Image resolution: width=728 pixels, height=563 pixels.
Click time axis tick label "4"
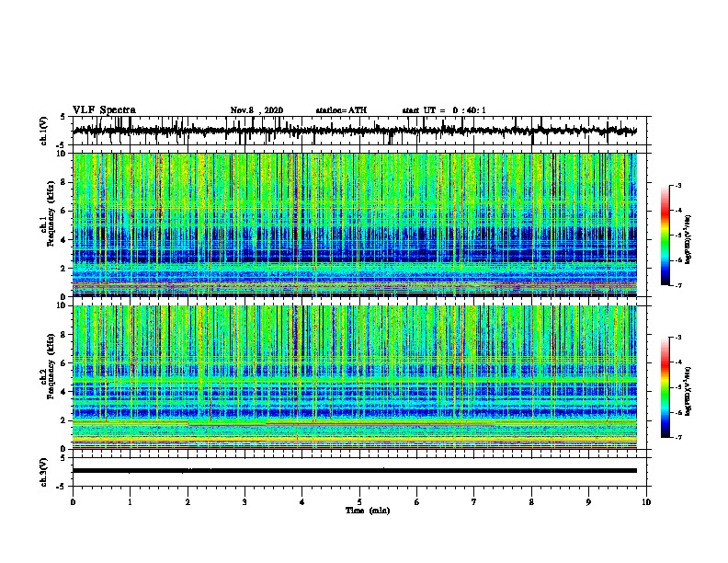pyautogui.click(x=302, y=501)
